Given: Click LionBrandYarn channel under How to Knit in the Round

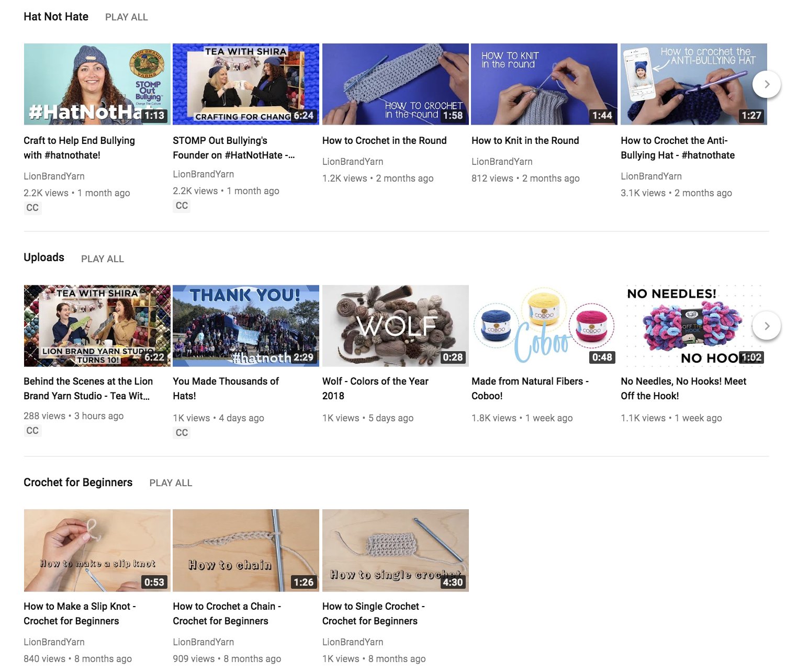Looking at the screenshot, I should coord(502,162).
